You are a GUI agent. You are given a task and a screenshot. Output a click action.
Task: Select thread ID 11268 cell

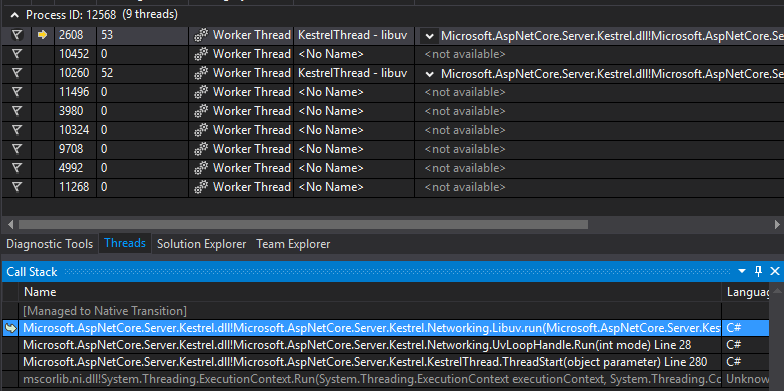pyautogui.click(x=76, y=187)
